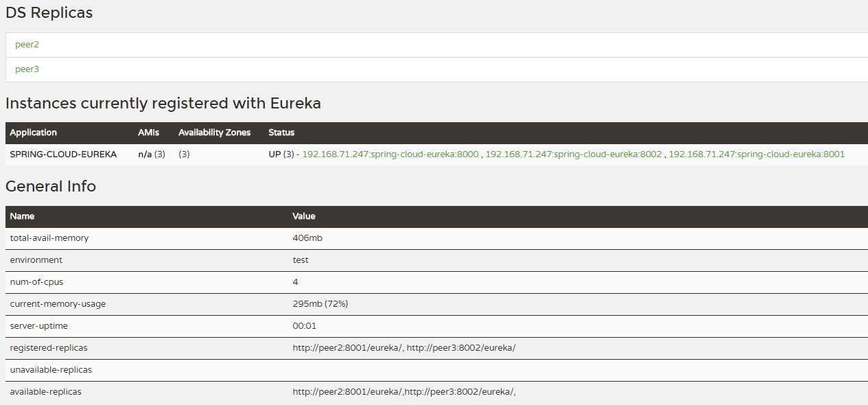Click the registered-replicas URL value
Screen dimensions: 868x405
(x=404, y=348)
